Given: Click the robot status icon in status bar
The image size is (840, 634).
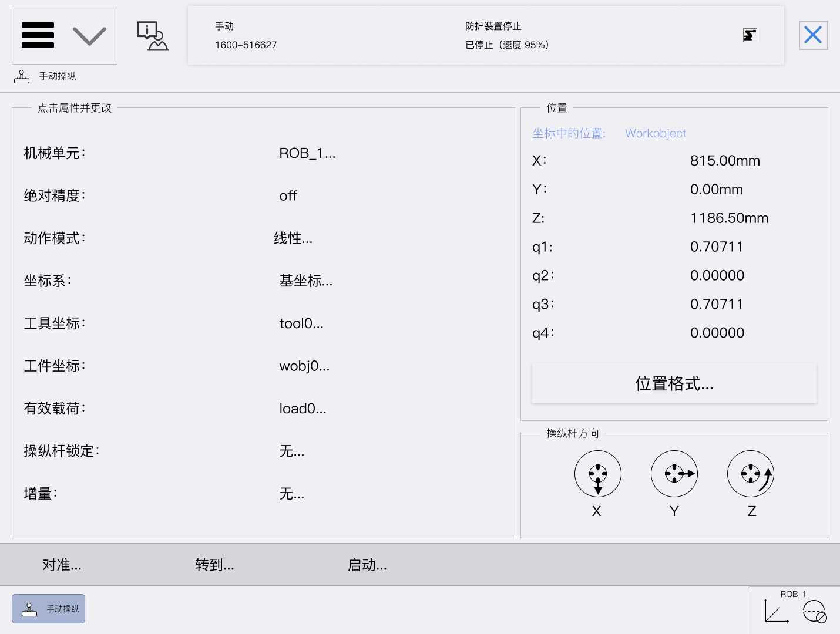Looking at the screenshot, I should [x=750, y=35].
